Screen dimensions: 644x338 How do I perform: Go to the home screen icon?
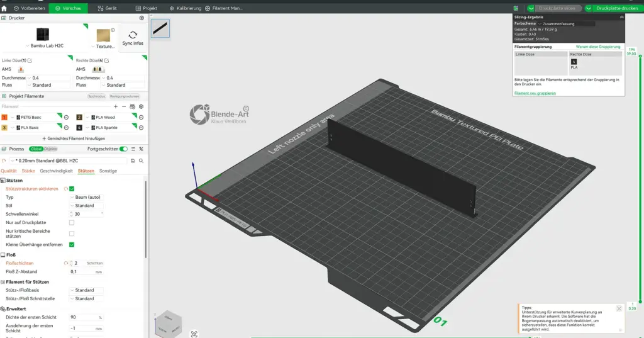4,8
